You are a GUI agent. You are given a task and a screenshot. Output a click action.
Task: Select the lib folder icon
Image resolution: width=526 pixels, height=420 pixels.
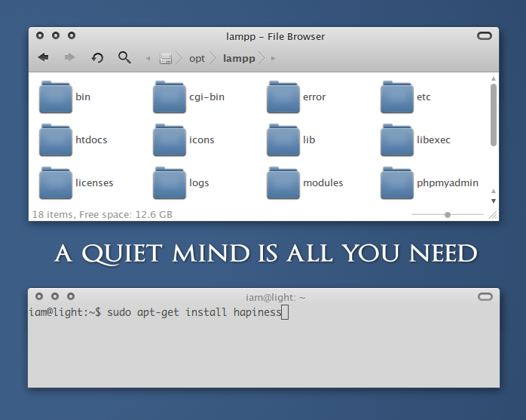pos(283,139)
